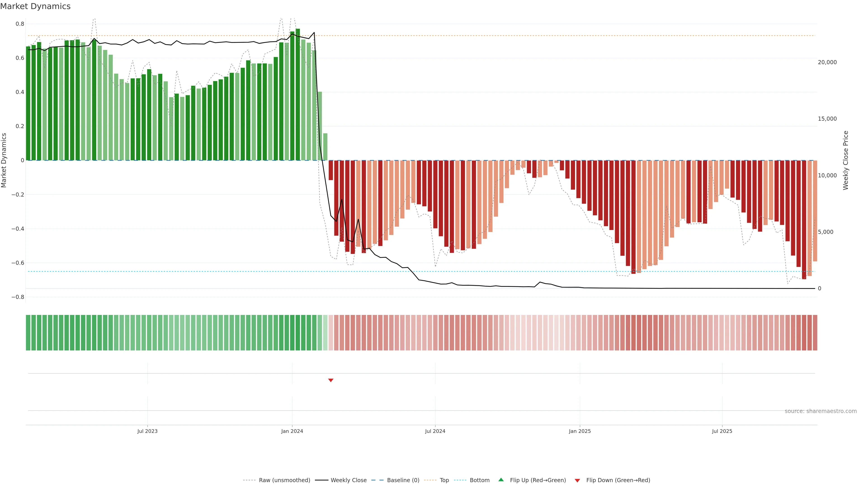The height and width of the screenshot is (488, 868).
Task: Click the orange Top dashed line icon
Action: tap(430, 480)
